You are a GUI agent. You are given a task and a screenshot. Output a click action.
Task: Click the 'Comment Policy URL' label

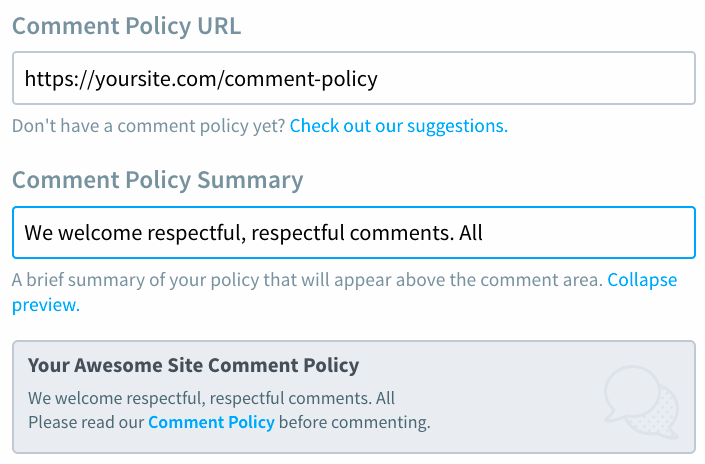tap(126, 27)
